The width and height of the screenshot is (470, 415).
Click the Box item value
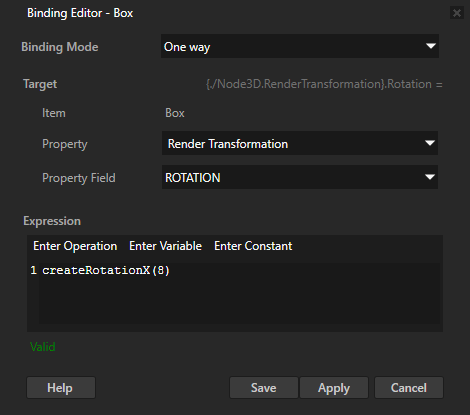175,113
